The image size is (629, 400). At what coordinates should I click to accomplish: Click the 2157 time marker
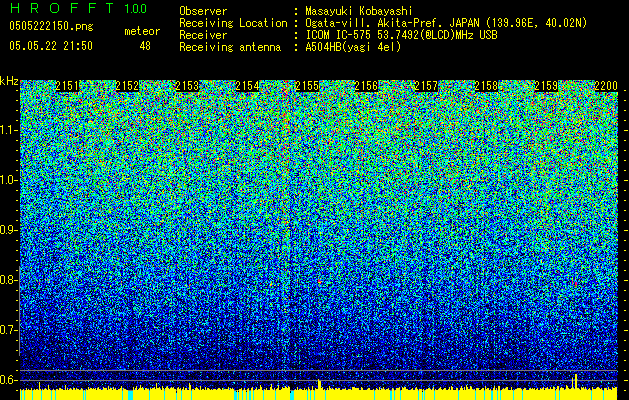426,86
